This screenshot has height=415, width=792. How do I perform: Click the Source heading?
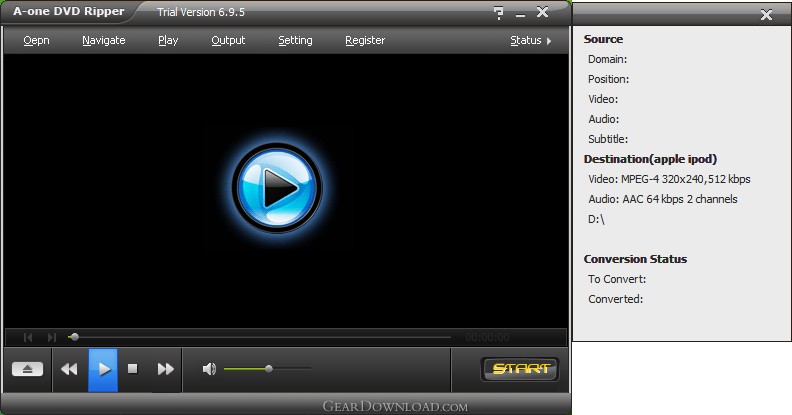(x=603, y=39)
